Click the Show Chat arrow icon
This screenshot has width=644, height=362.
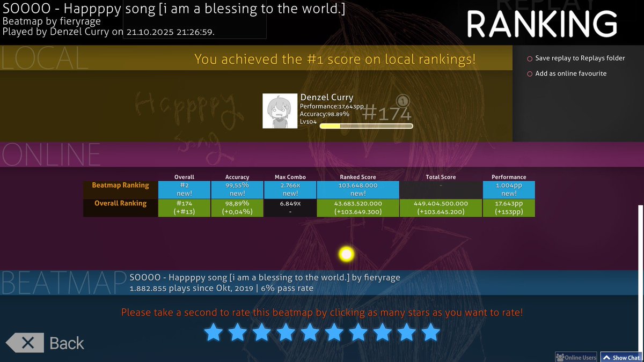[x=606, y=357]
